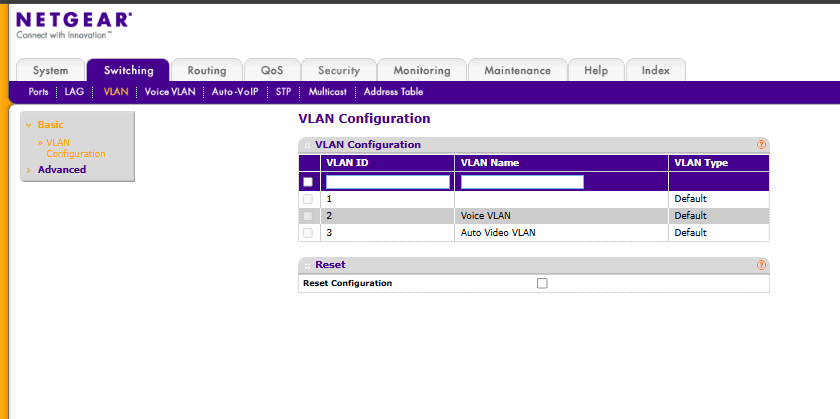Open Multicast submenu item
The width and height of the screenshot is (840, 419).
point(327,92)
